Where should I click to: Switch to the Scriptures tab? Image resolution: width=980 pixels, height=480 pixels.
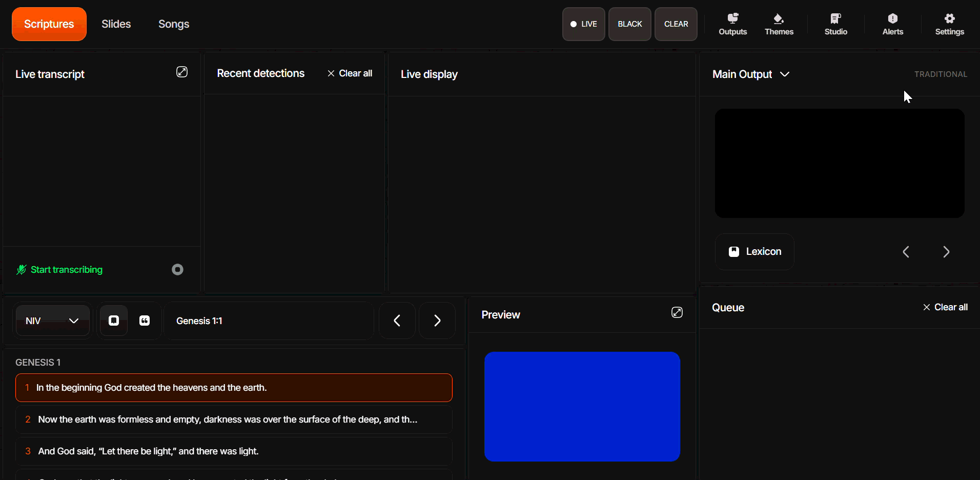pos(49,24)
